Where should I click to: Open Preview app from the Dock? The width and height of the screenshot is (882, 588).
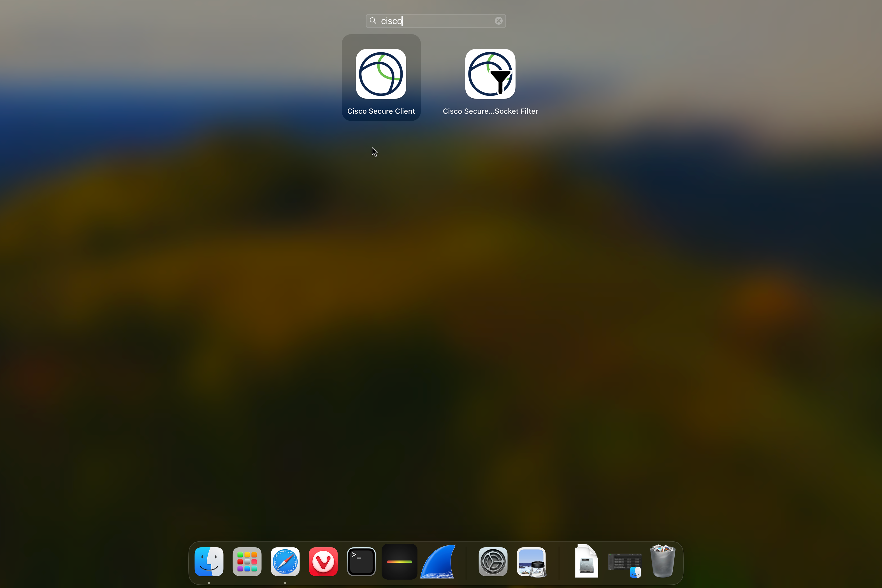[x=531, y=561]
